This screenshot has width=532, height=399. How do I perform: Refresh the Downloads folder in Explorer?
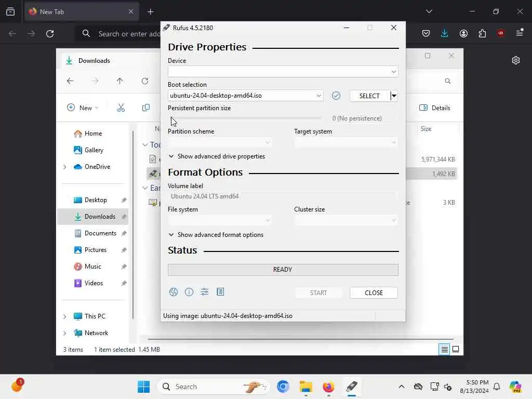click(x=145, y=81)
